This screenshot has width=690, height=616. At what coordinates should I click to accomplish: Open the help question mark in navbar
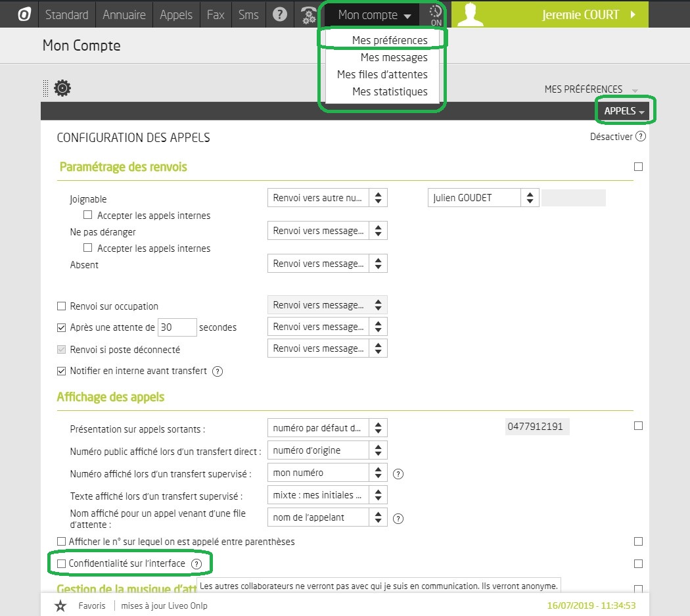pyautogui.click(x=280, y=14)
